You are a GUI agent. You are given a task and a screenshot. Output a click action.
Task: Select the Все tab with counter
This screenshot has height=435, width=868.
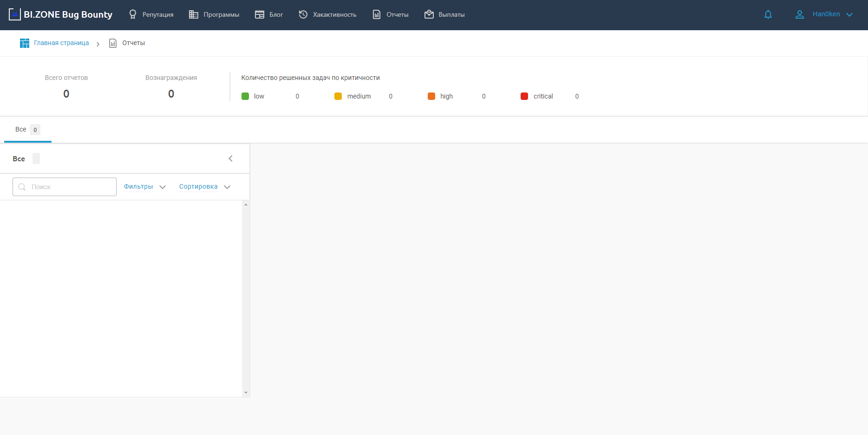point(27,130)
